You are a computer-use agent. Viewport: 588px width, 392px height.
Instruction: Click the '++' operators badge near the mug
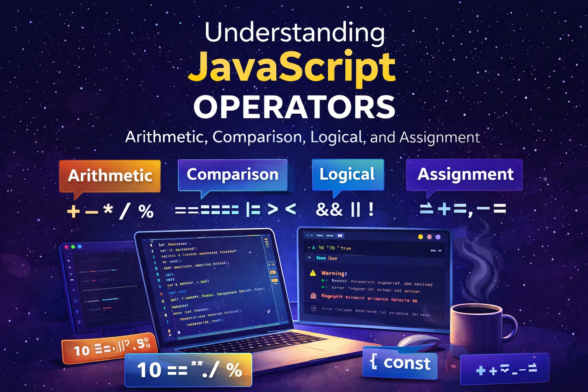(x=505, y=369)
